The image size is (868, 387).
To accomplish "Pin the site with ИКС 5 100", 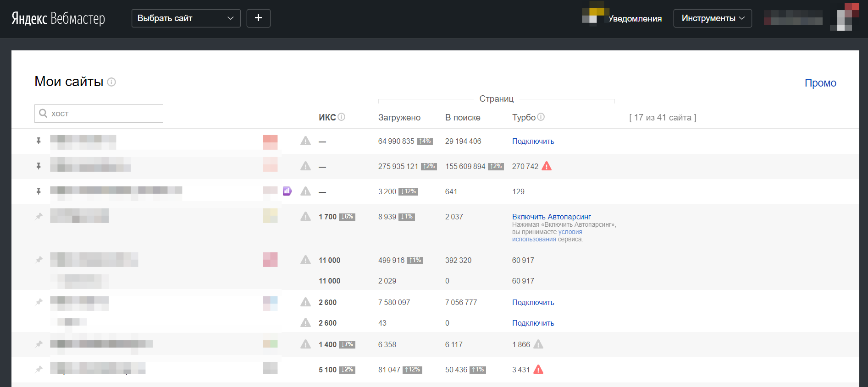I will pyautogui.click(x=39, y=369).
